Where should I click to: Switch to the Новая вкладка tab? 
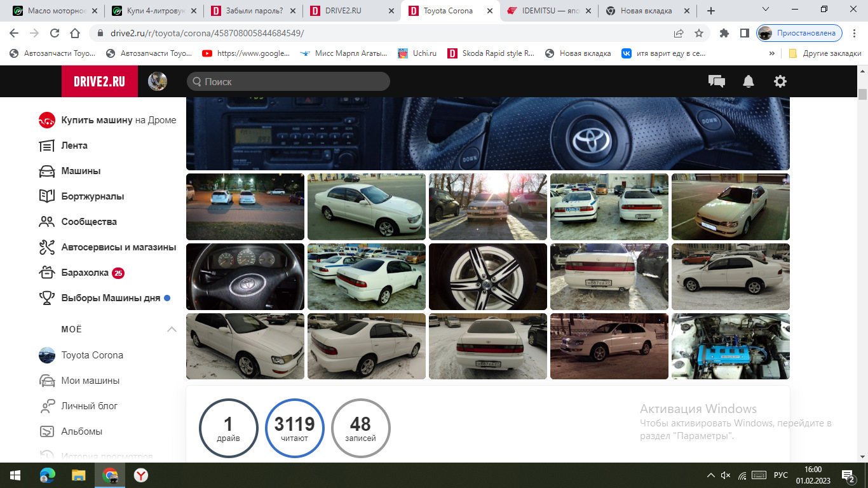click(648, 11)
